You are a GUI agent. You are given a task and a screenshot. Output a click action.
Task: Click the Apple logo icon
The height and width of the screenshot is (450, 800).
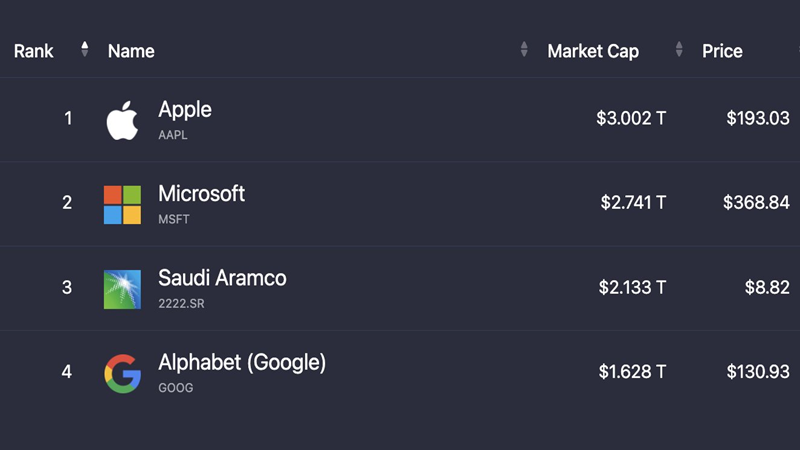tap(122, 120)
